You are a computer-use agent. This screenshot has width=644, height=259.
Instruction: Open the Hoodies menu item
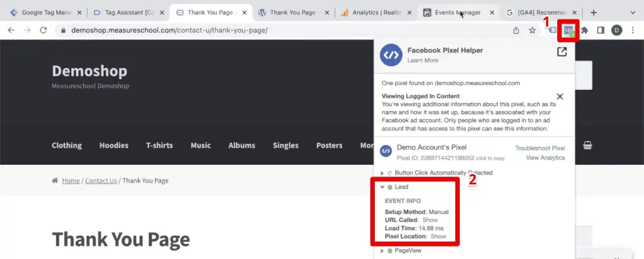pos(114,145)
